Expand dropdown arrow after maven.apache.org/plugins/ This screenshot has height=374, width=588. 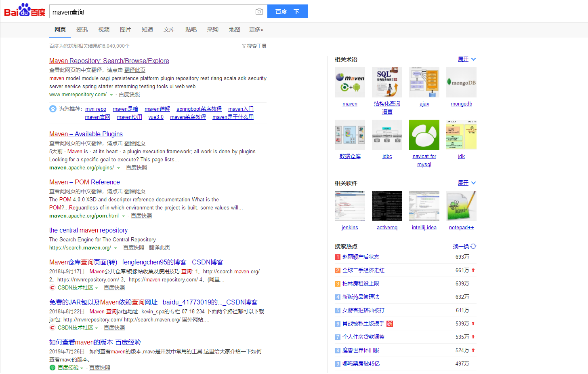pyautogui.click(x=118, y=168)
